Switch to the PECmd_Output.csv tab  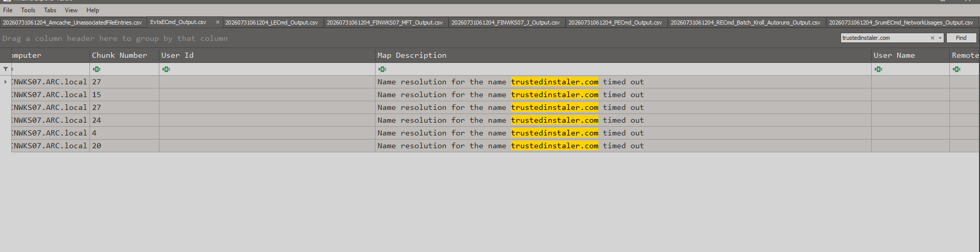click(615, 22)
